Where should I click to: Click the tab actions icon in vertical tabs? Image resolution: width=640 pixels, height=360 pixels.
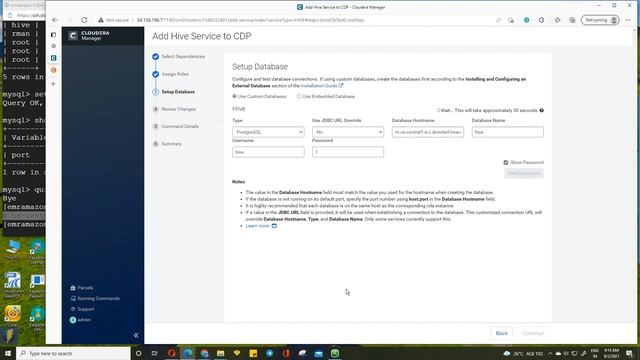(x=53, y=35)
